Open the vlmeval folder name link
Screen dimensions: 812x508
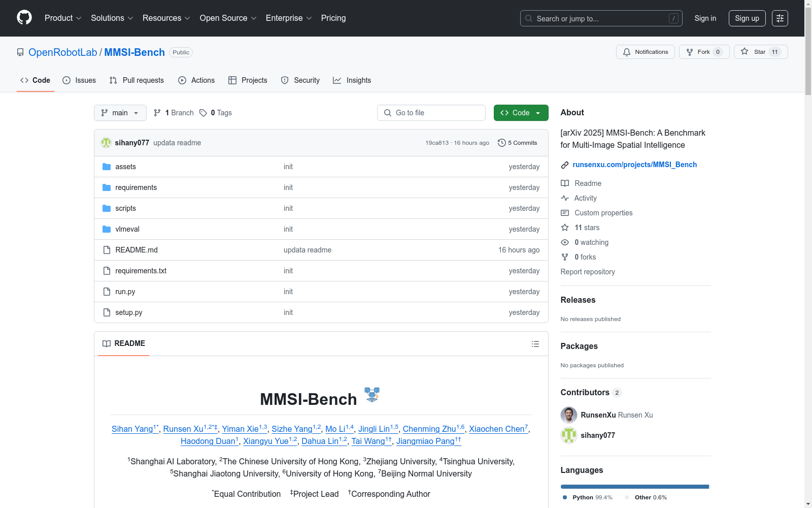pyautogui.click(x=127, y=229)
